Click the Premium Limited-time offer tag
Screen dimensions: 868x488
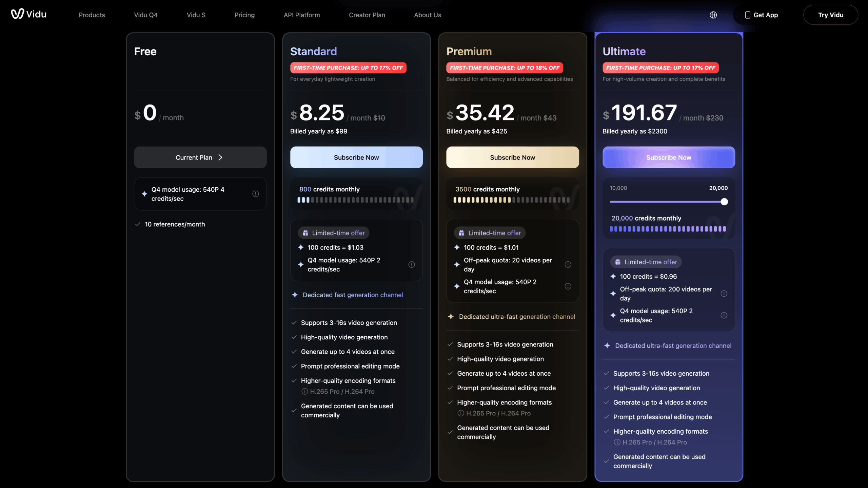pyautogui.click(x=490, y=233)
